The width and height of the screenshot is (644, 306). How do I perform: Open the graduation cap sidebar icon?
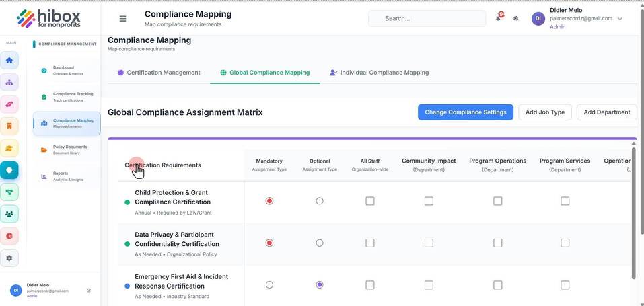(9, 148)
